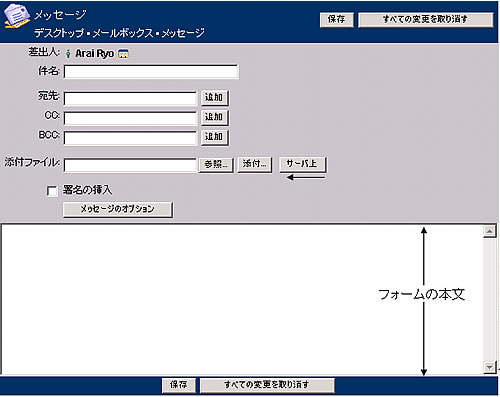Click the 参照... browse button

tap(216, 165)
